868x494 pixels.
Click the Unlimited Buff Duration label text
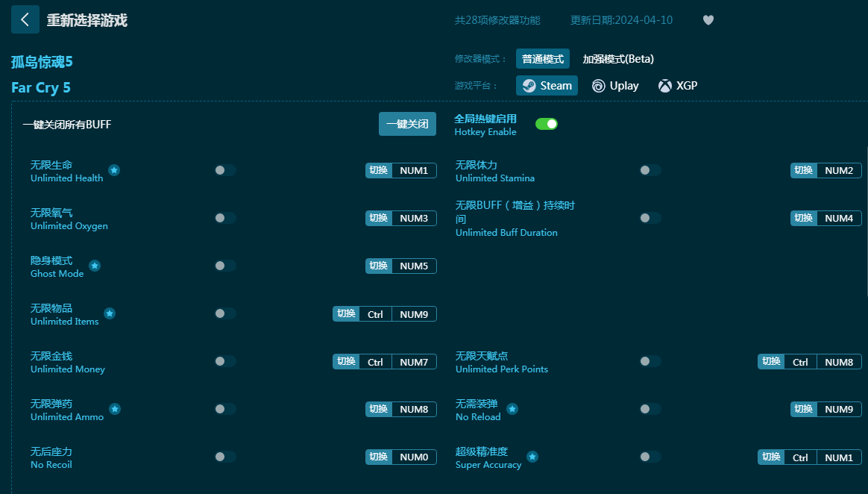(x=506, y=233)
